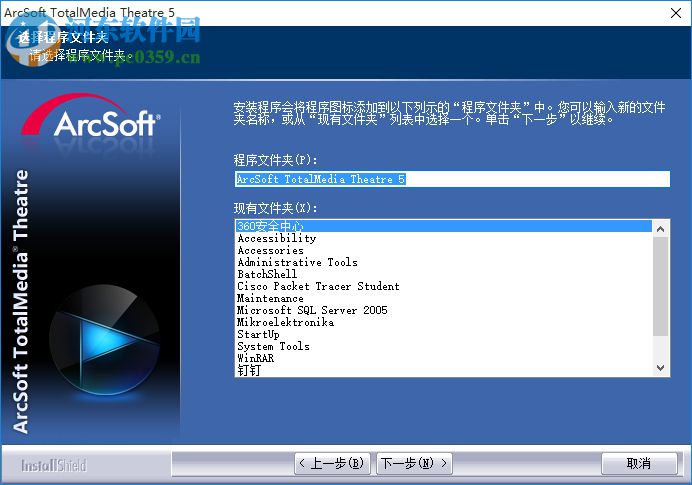
Task: Click the folder list scroll up arrow
Action: coord(660,229)
